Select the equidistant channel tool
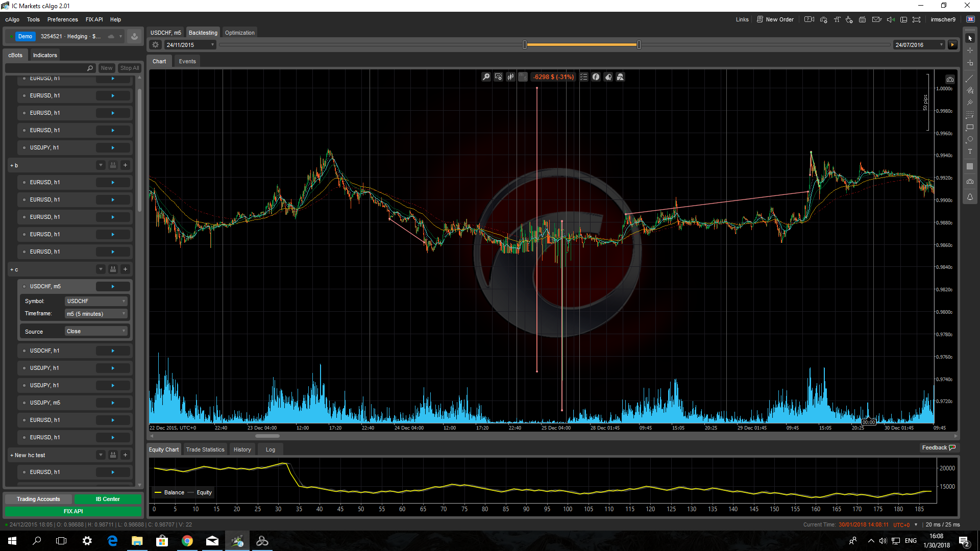This screenshot has height=551, width=980. pos(970,90)
